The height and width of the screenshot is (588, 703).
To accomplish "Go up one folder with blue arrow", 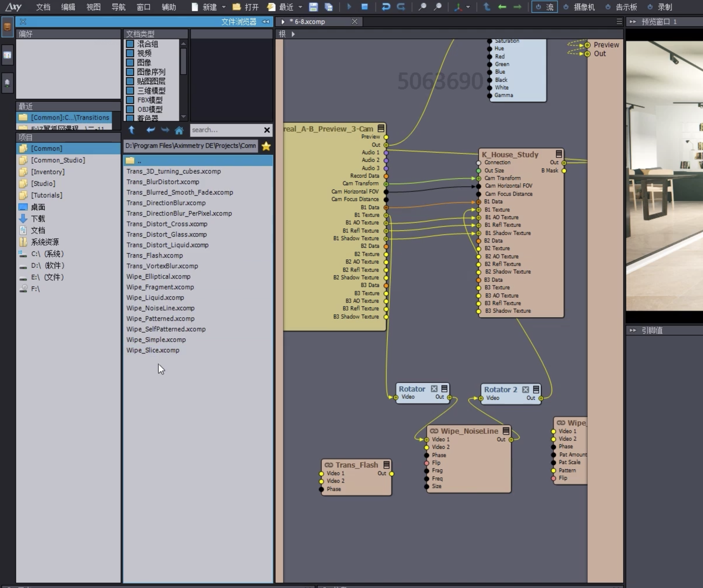I will click(131, 130).
